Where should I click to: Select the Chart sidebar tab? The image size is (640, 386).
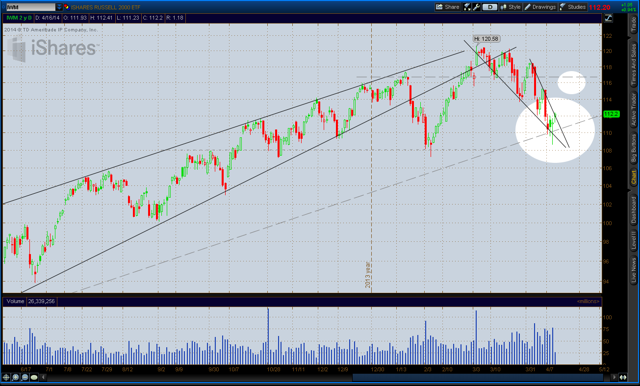[633, 177]
